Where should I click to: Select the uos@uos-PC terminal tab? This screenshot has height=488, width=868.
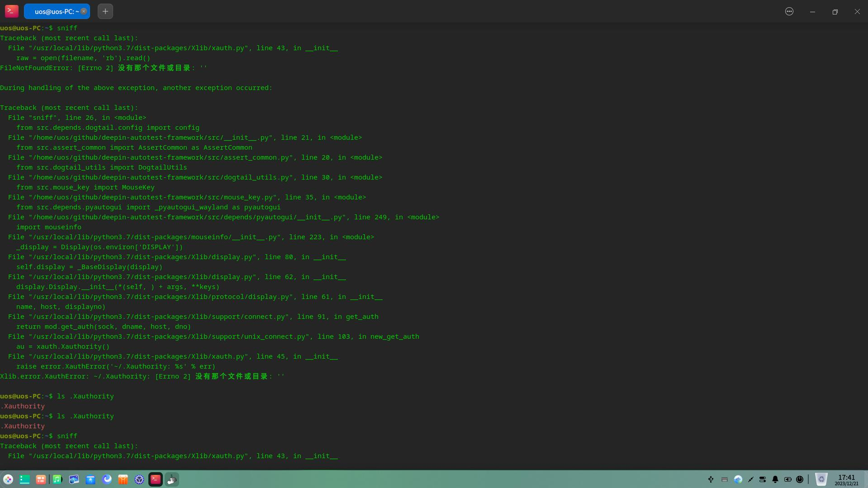(x=54, y=11)
